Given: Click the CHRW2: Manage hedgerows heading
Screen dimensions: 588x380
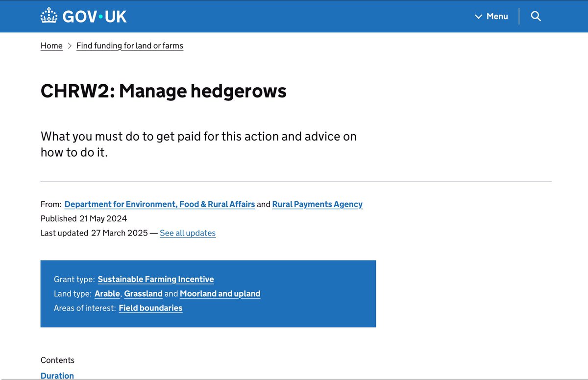Looking at the screenshot, I should pyautogui.click(x=164, y=91).
